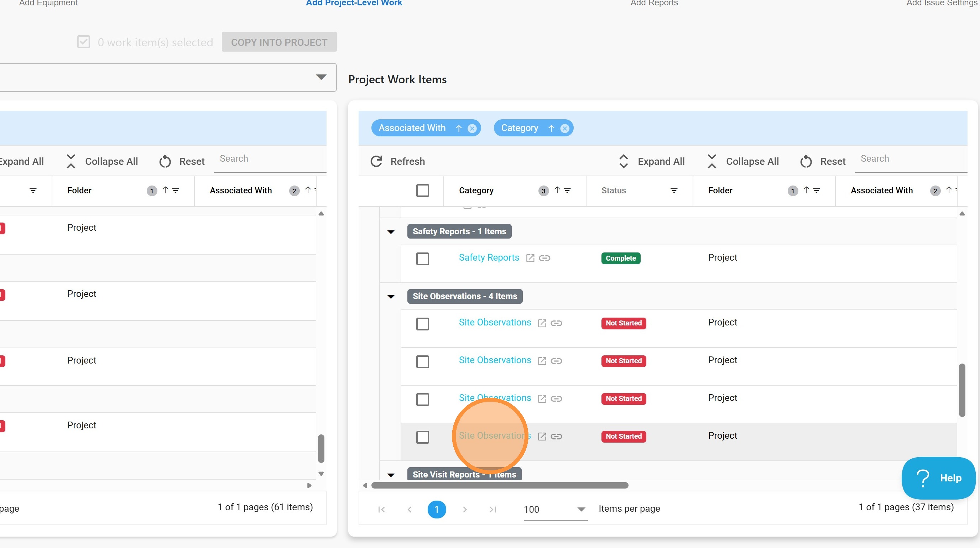Screen dimensions: 980x548
Task: Refresh the Project Work Items grid
Action: [397, 161]
